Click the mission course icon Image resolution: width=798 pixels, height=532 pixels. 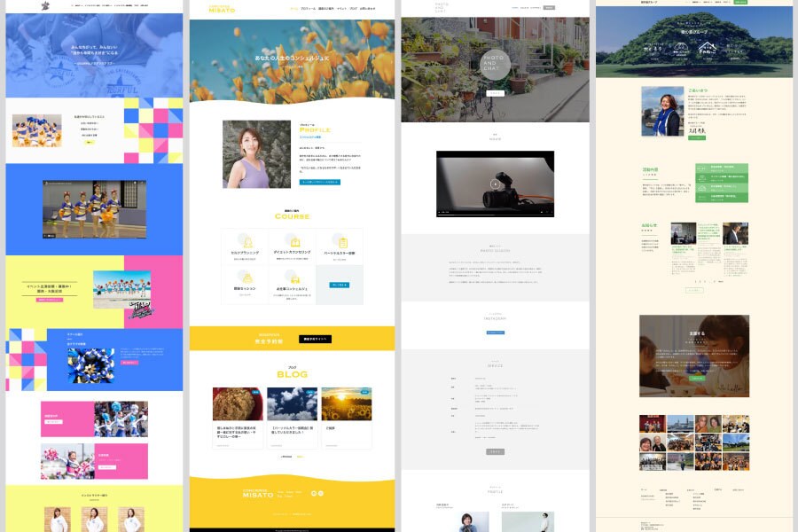(246, 278)
